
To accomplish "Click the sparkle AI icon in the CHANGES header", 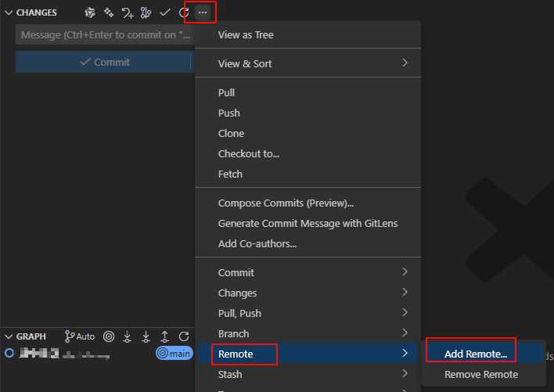I will [x=109, y=13].
